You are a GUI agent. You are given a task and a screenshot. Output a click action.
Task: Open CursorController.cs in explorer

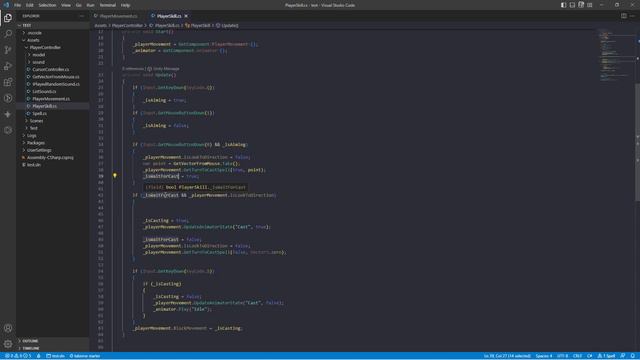51,69
